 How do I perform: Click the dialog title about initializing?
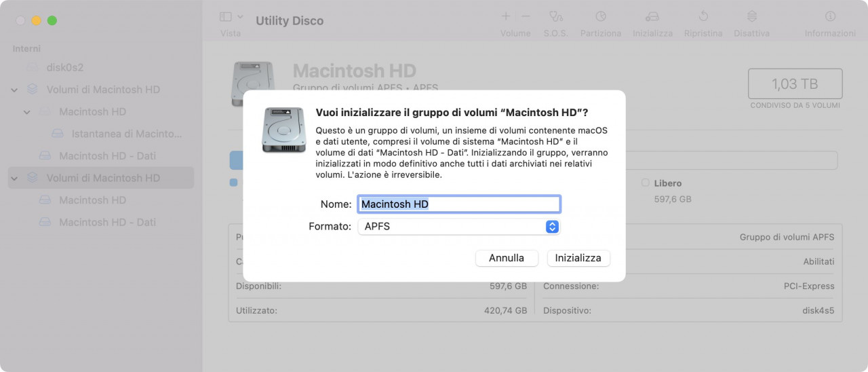(452, 112)
